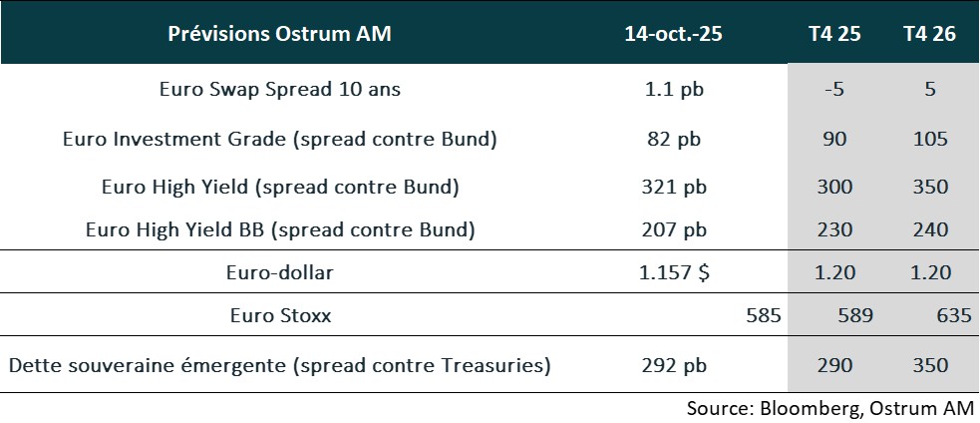Select the Euro High Yield BB row label
This screenshot has height=423, width=980.
280,229
